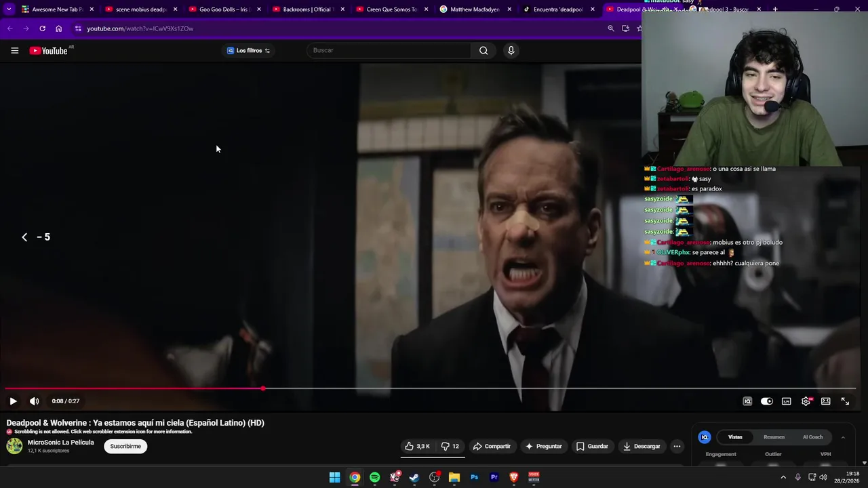Seek on the red video progress bar
This screenshot has width=868, height=488.
pyautogui.click(x=430, y=388)
